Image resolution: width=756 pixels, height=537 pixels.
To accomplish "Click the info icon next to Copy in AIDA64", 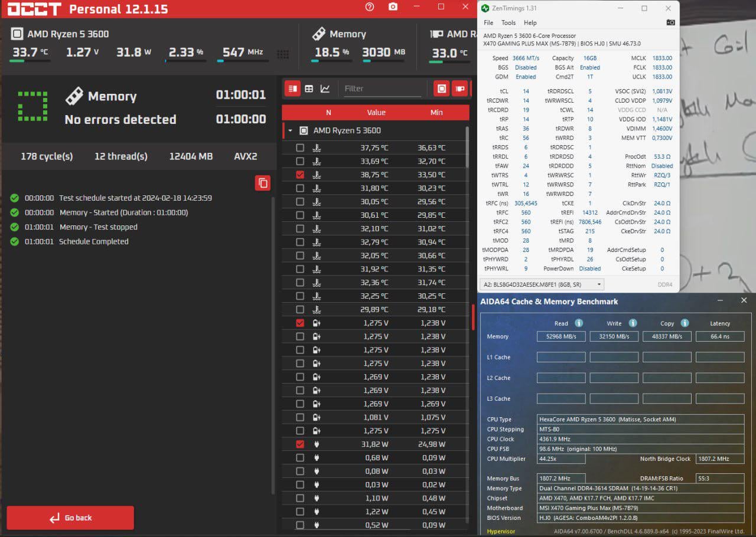I will pyautogui.click(x=685, y=323).
